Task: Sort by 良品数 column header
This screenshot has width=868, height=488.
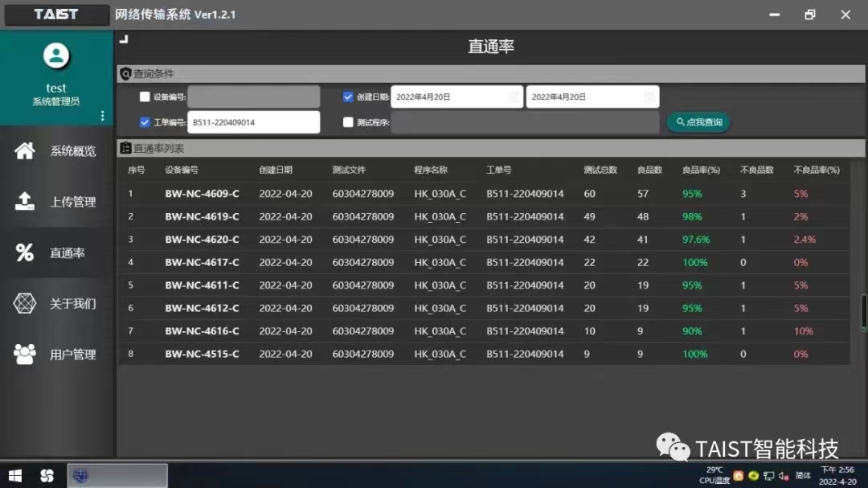Action: tap(649, 170)
